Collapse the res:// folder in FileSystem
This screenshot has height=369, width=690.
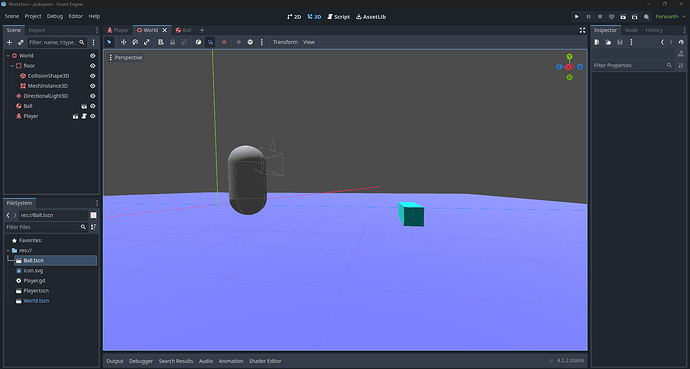tap(8, 251)
